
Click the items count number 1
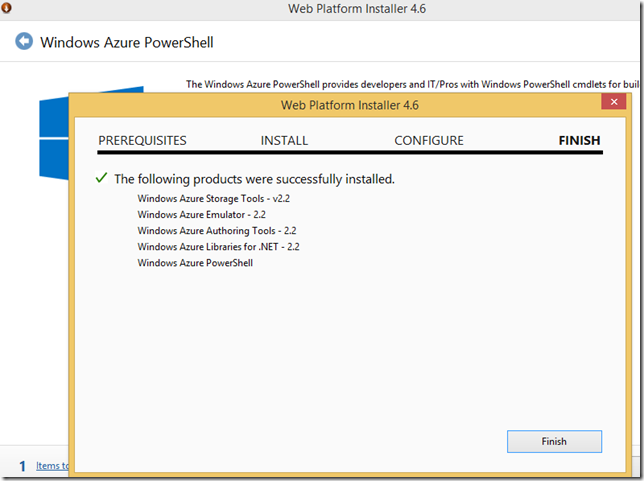[22, 466]
